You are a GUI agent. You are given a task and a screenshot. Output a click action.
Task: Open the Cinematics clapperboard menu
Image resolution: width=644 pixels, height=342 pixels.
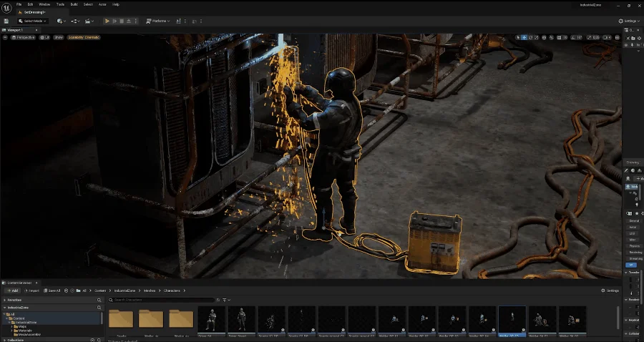(89, 21)
